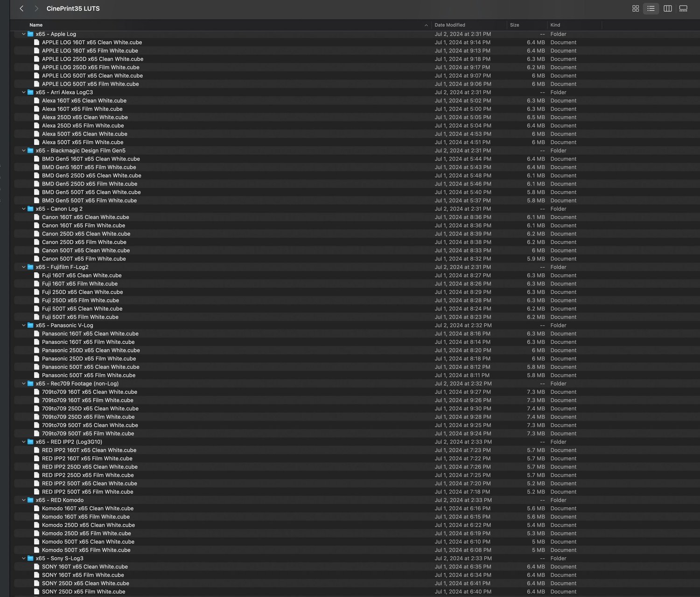Select the x65 - Fujifilm F-Log2 folder
The width and height of the screenshot is (700, 597).
(62, 267)
